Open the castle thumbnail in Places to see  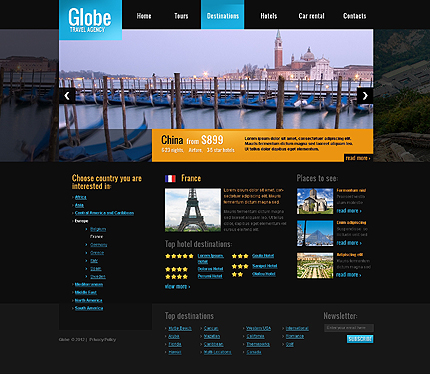[315, 201]
